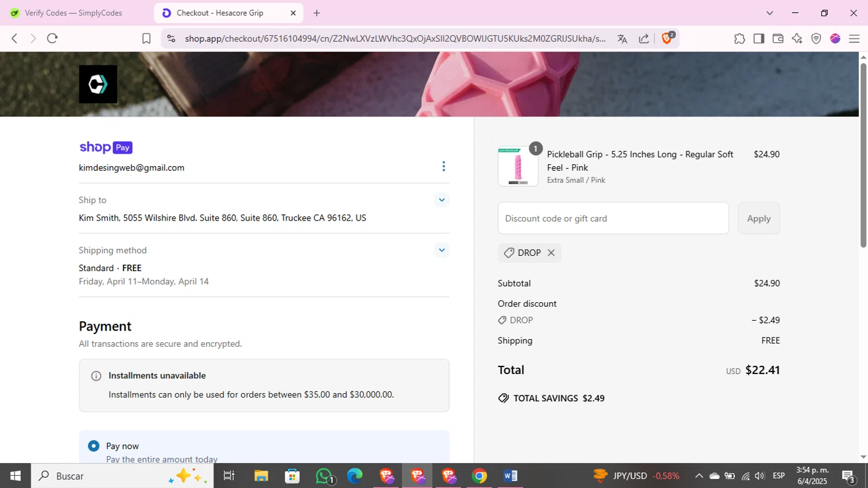
Task: Click the Discount code or gift card field
Action: tap(613, 218)
